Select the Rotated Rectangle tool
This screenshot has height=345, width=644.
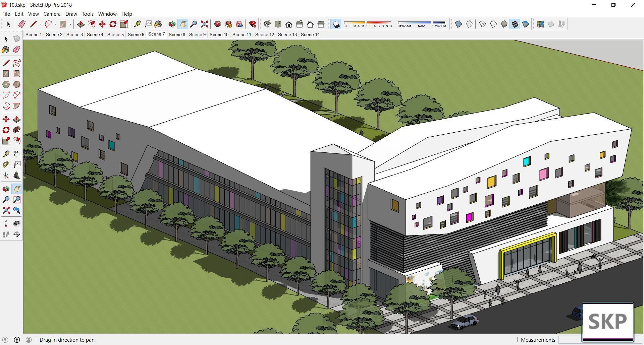[16, 74]
